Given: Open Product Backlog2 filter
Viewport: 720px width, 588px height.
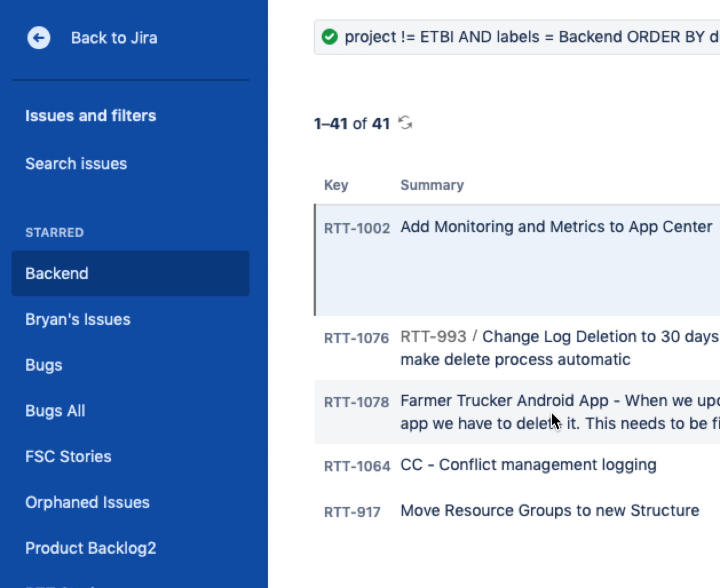Looking at the screenshot, I should tap(91, 548).
